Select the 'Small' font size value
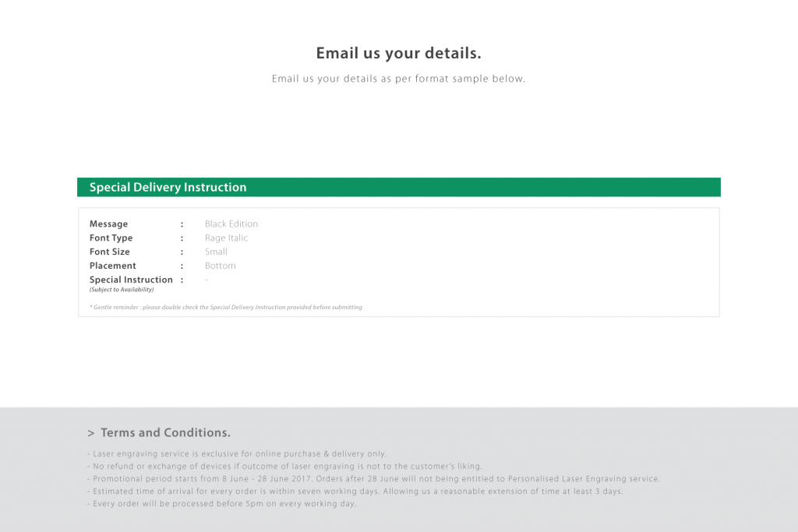798x532 pixels. coord(216,252)
